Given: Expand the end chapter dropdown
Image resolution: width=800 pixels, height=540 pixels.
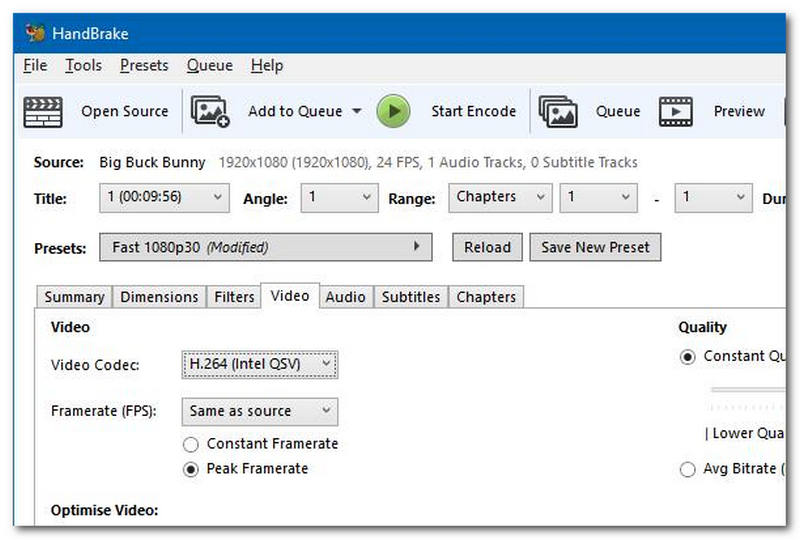Looking at the screenshot, I should click(x=713, y=198).
